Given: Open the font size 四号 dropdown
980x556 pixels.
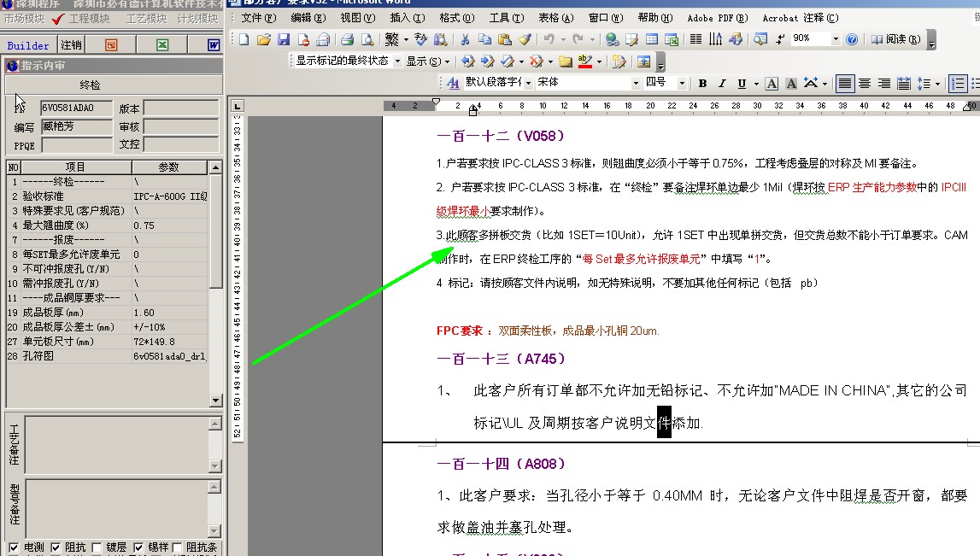Looking at the screenshot, I should 682,83.
